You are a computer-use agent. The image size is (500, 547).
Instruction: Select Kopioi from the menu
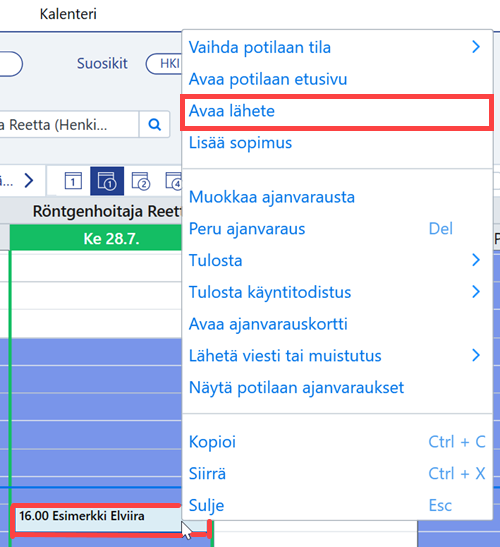[x=337, y=442]
